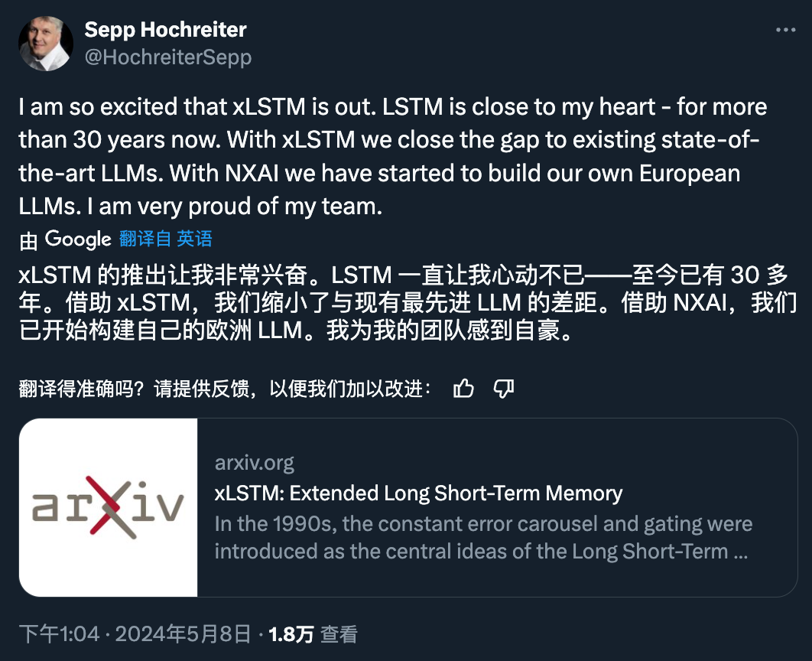Click the display name Sepp Hochreiter
This screenshot has height=661, width=812.
[166, 29]
